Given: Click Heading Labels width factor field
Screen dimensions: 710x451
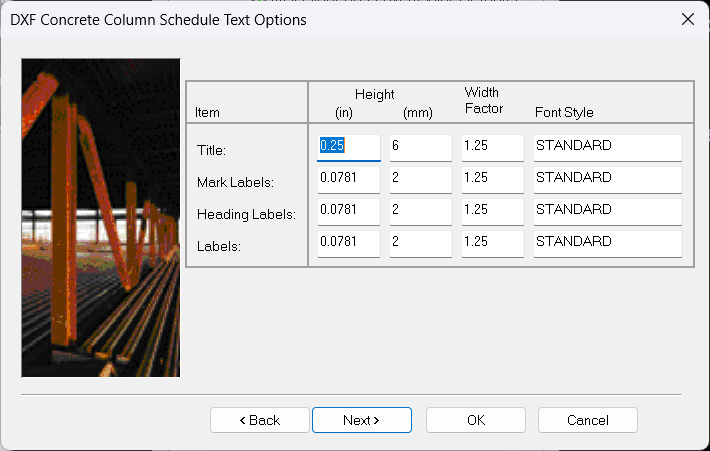Looking at the screenshot, I should tap(492, 210).
